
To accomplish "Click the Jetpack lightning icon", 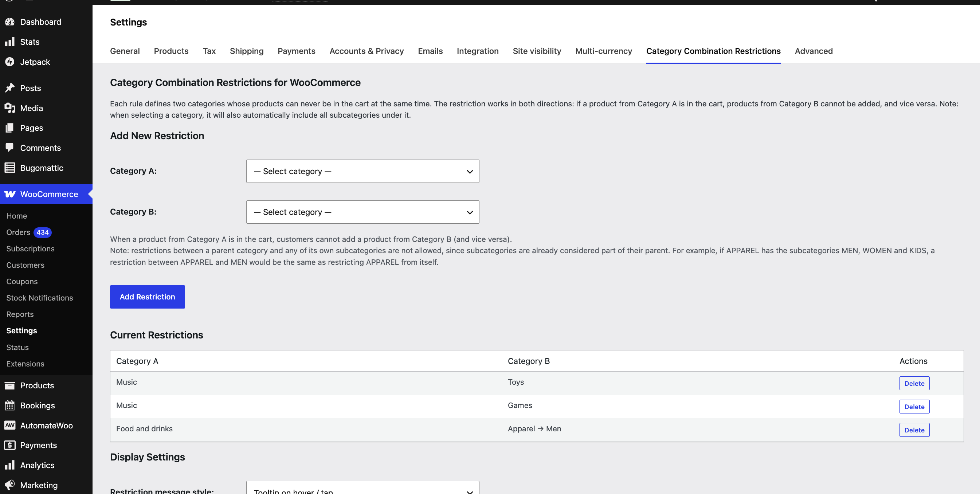I will pyautogui.click(x=10, y=62).
